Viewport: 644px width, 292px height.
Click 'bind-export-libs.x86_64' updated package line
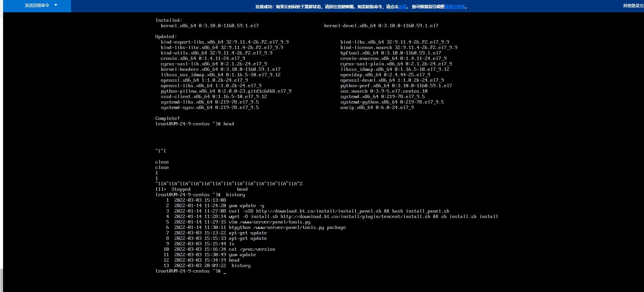(225, 42)
